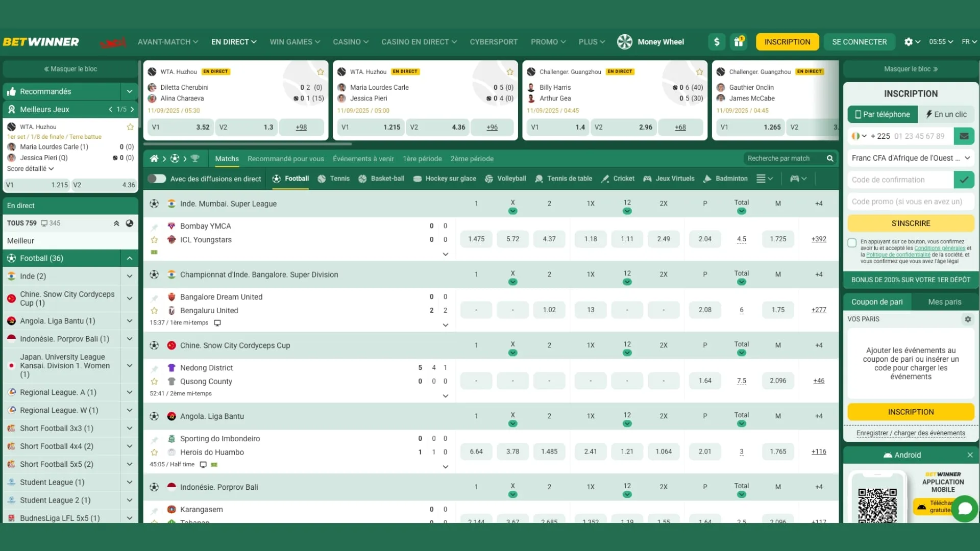980x551 pixels.
Task: Enable live streams toggle 'Avec des diffusions en direct'
Action: pos(157,179)
